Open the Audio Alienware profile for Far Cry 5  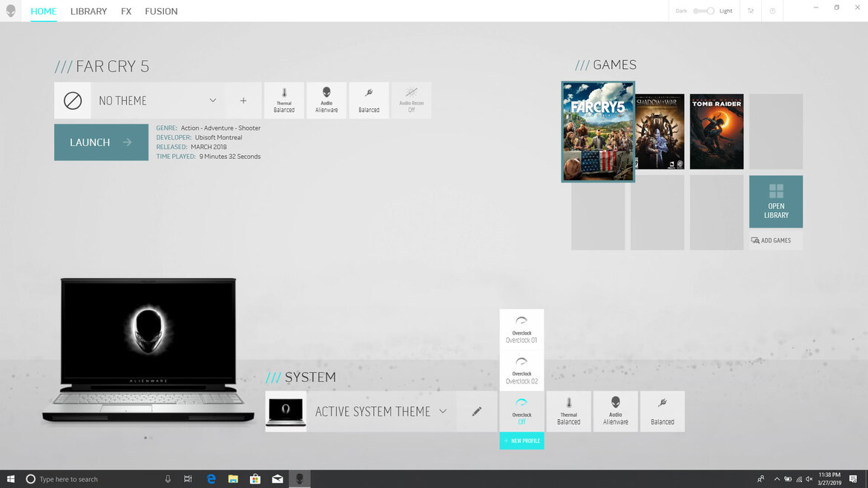pyautogui.click(x=326, y=100)
